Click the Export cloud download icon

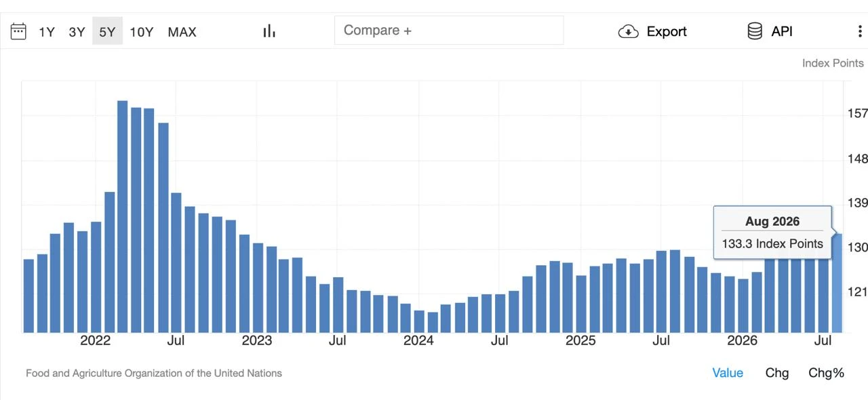tap(629, 31)
